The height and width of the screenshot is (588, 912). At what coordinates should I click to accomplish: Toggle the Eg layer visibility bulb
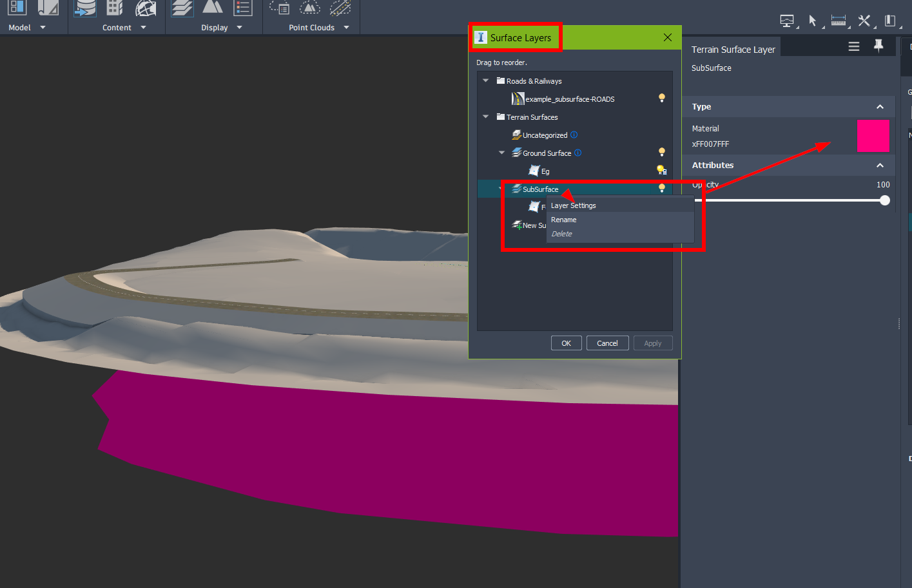pyautogui.click(x=661, y=169)
